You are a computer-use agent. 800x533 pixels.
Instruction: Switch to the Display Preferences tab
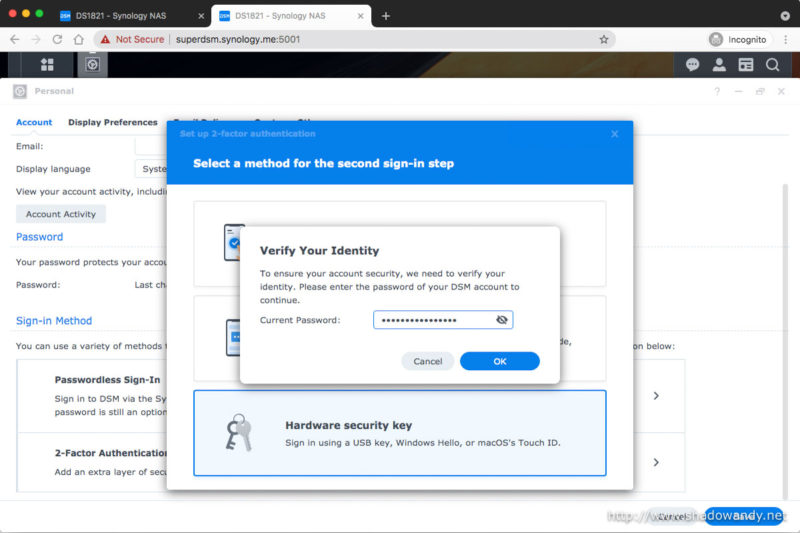(x=113, y=122)
